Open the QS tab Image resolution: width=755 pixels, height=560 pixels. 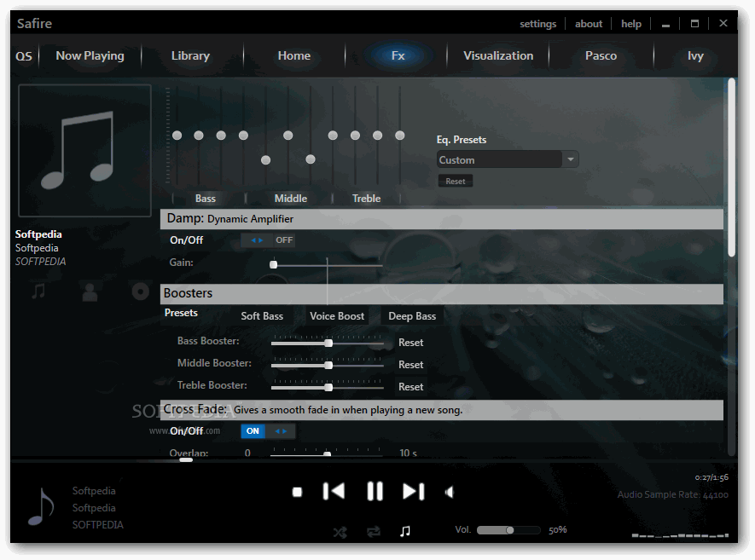(24, 56)
